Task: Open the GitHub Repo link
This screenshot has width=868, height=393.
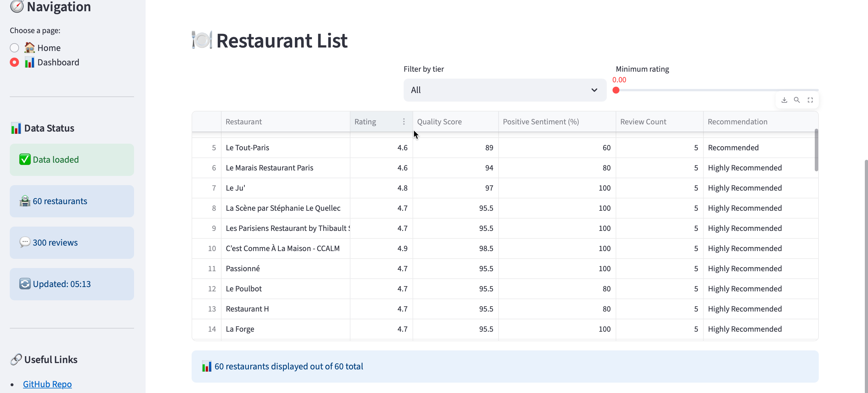Action: pyautogui.click(x=47, y=384)
